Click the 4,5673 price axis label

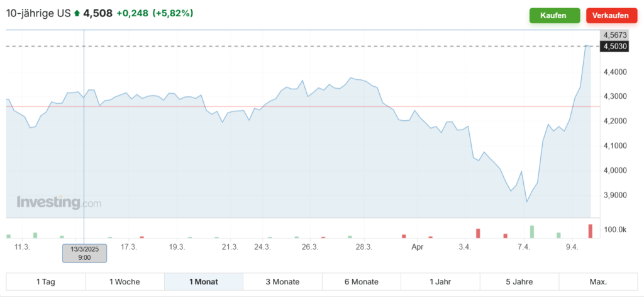pyautogui.click(x=614, y=35)
